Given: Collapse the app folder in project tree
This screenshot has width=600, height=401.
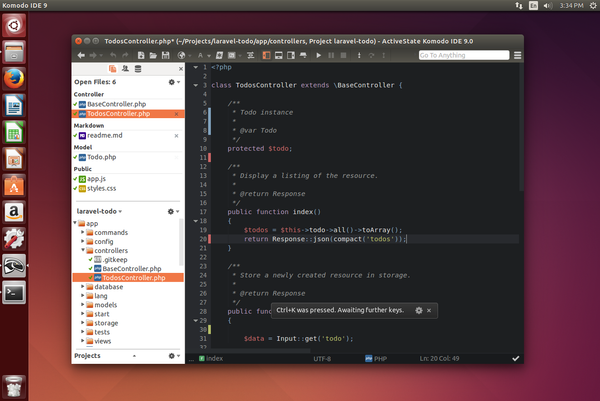Looking at the screenshot, I should click(x=76, y=223).
